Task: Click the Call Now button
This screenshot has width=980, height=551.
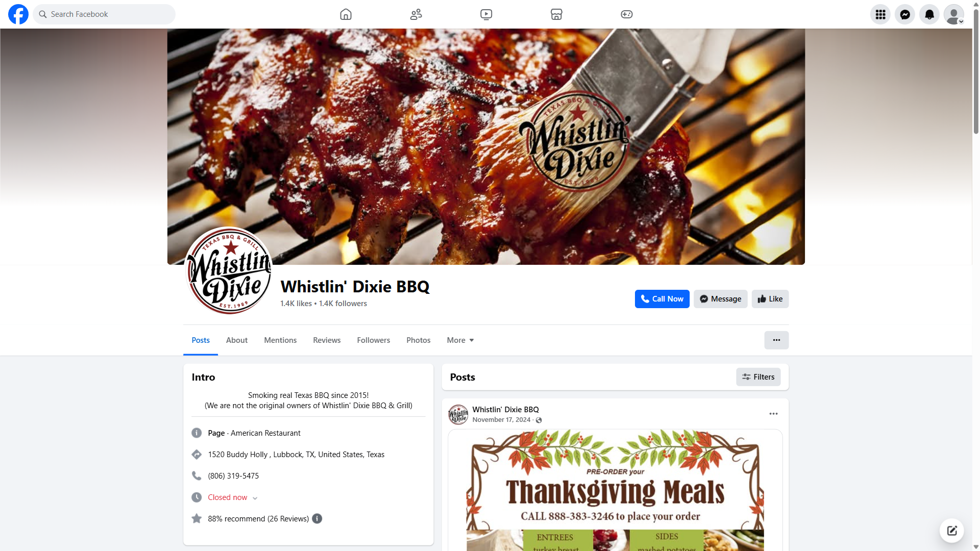Action: click(x=662, y=299)
